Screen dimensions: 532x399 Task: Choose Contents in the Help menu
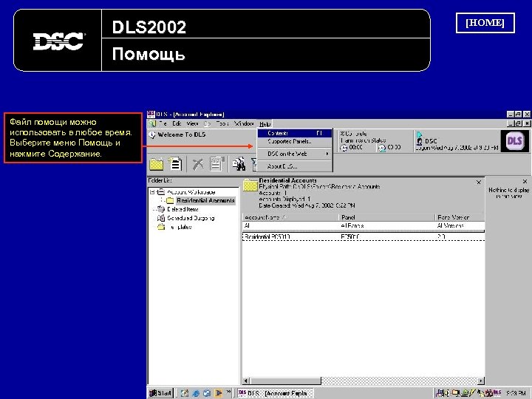click(295, 133)
